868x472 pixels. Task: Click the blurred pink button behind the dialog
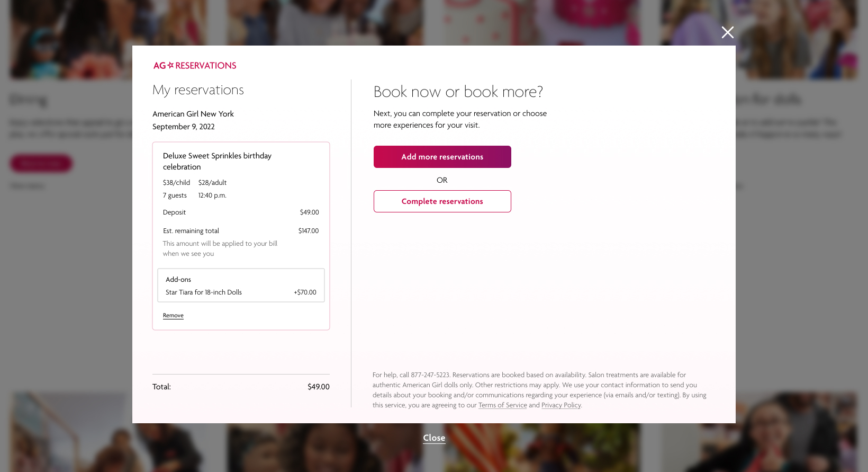[41, 163]
